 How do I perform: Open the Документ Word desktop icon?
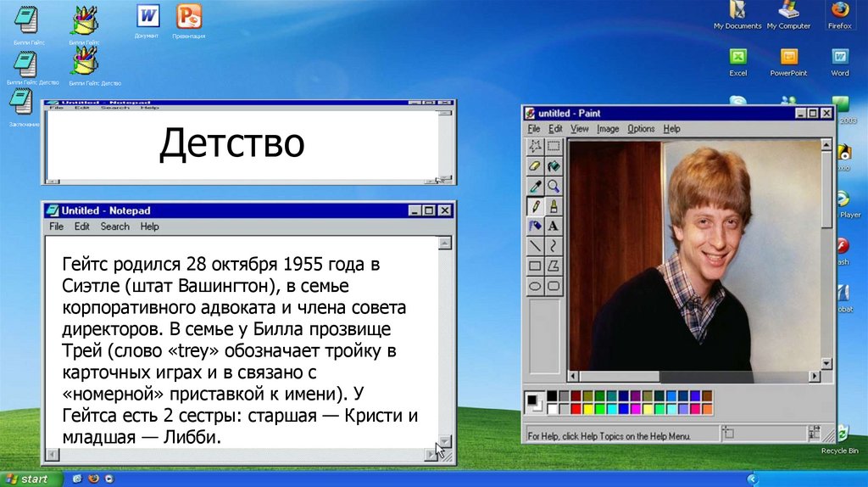click(x=147, y=21)
